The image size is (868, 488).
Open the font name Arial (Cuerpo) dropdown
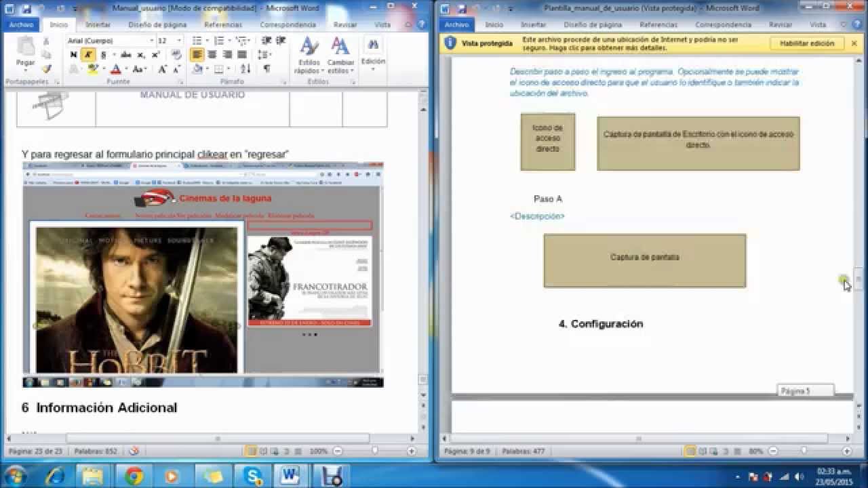click(151, 41)
